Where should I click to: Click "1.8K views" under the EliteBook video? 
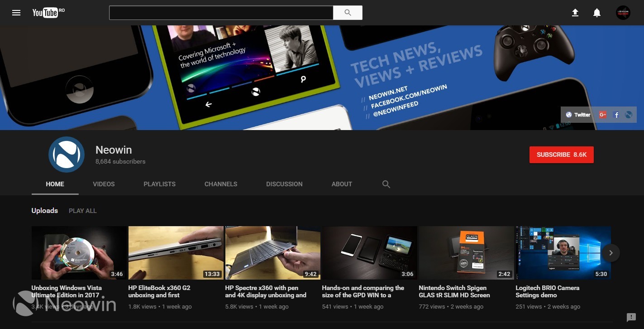click(142, 307)
